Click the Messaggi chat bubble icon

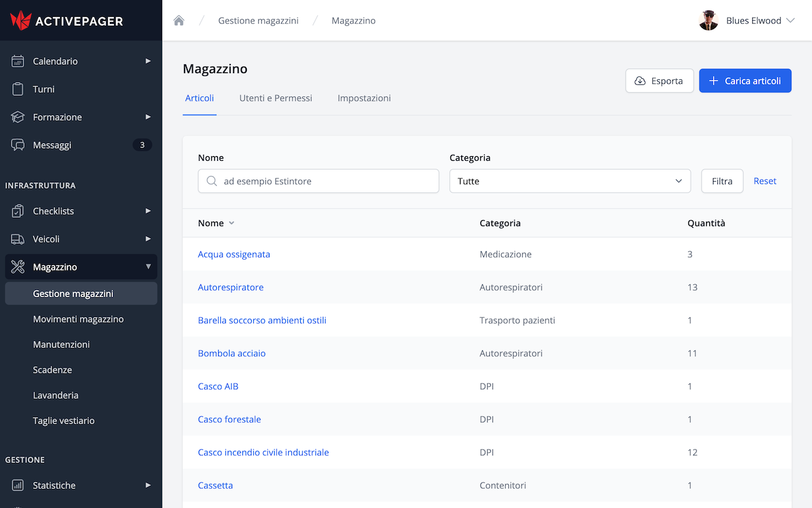coord(18,145)
